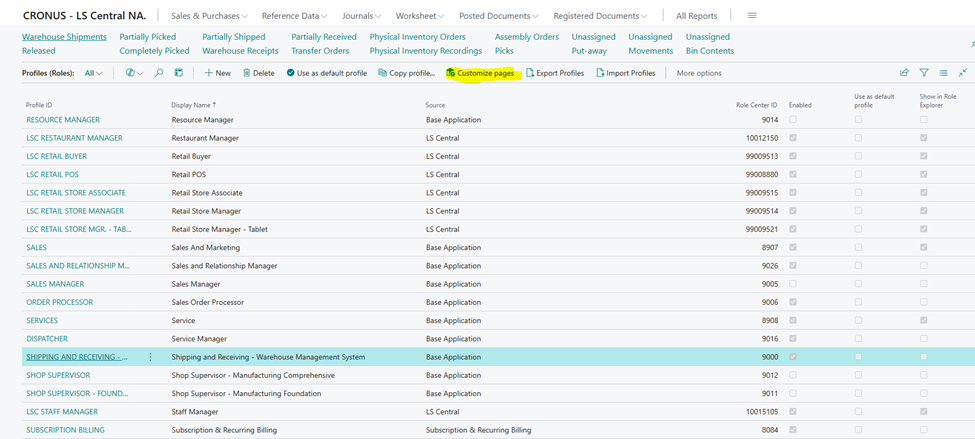Expand the Posted Documents menu

click(x=498, y=16)
